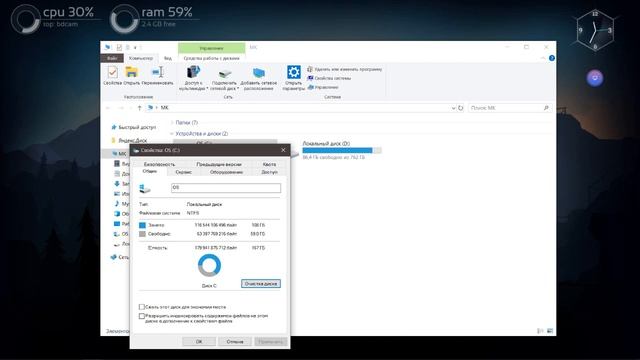Switch to Оборудование tab in properties
This screenshot has width=640, height=360.
tap(226, 172)
